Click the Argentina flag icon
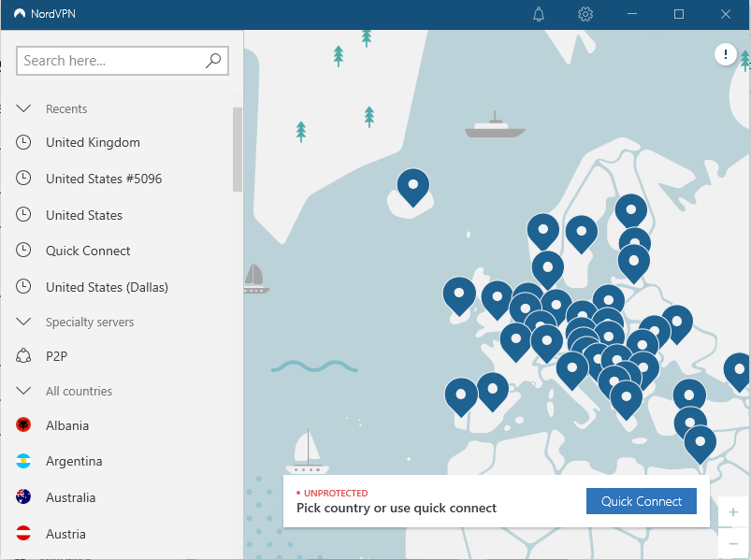The height and width of the screenshot is (560, 751). pyautogui.click(x=24, y=462)
